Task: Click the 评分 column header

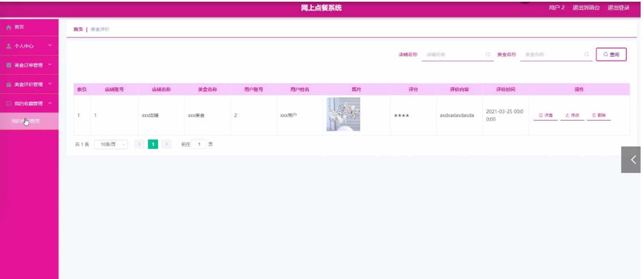Action: tap(413, 89)
